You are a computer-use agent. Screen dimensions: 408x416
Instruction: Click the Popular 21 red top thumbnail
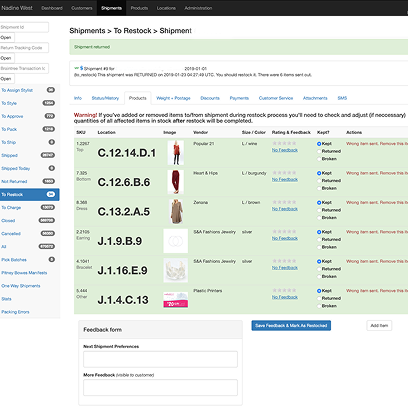coord(176,153)
